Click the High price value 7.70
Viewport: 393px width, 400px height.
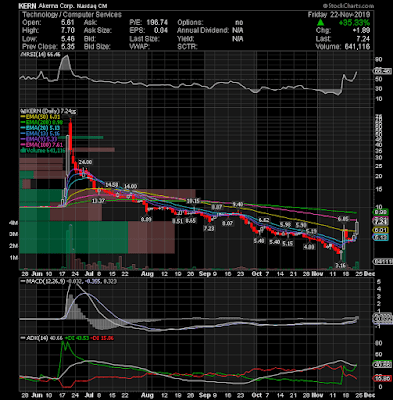pos(68,31)
